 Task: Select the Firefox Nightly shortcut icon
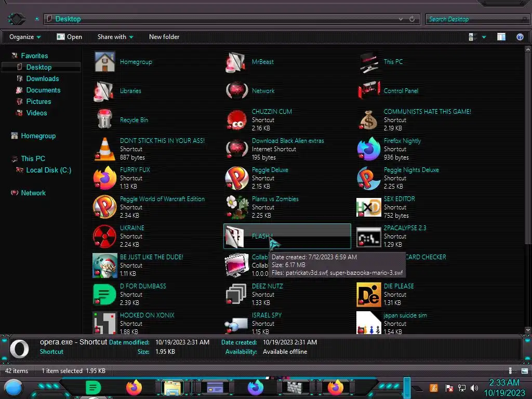point(369,149)
